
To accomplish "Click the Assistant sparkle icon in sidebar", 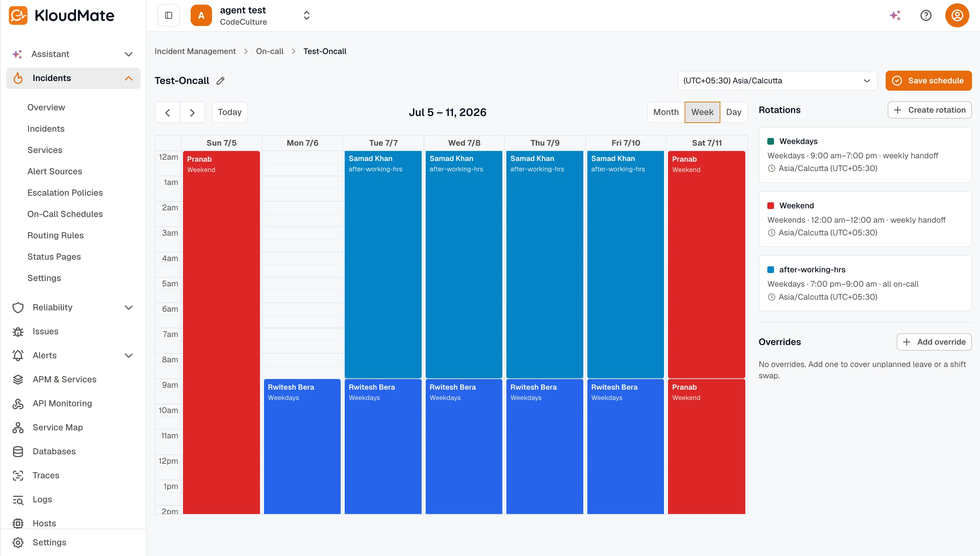I will [x=18, y=54].
